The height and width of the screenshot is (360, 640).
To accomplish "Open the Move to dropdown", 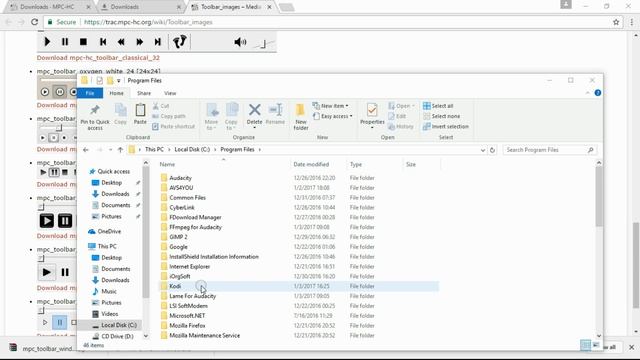I will tap(211, 117).
